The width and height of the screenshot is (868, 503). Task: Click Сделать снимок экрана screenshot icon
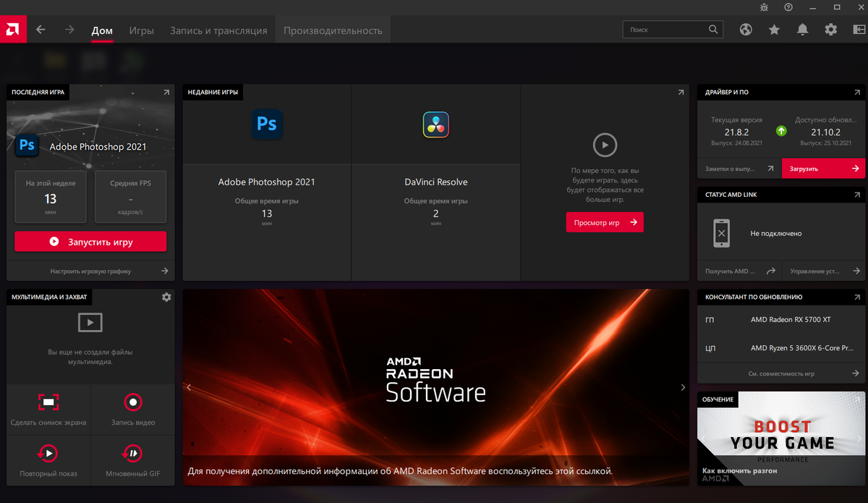pyautogui.click(x=48, y=402)
